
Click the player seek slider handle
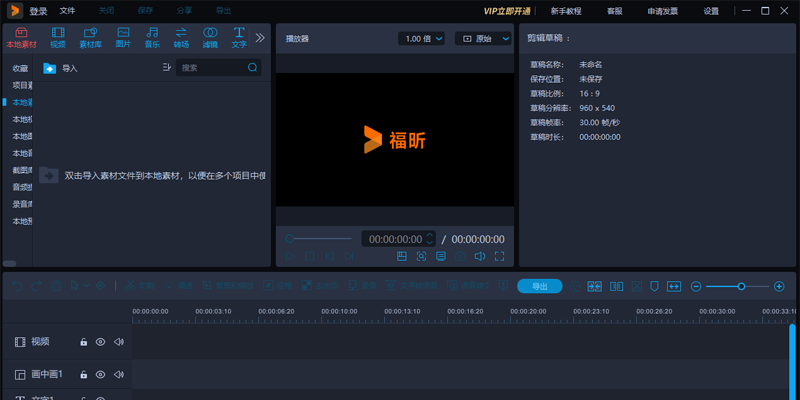point(289,239)
